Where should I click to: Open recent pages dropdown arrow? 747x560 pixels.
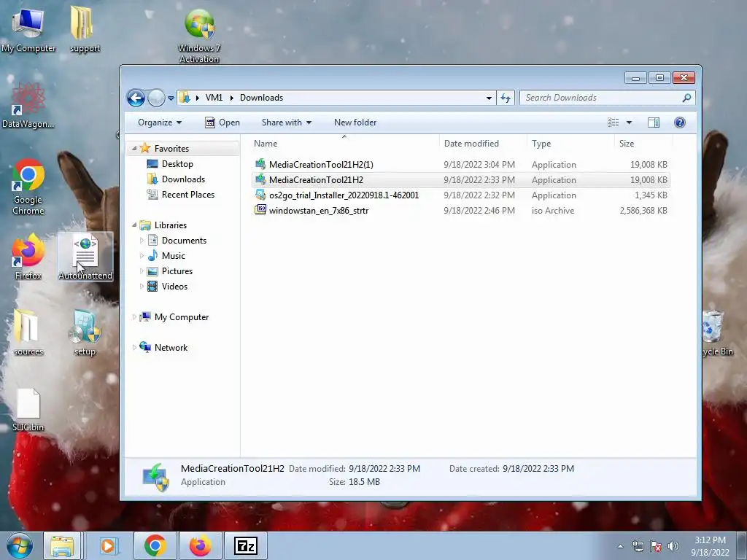click(x=171, y=98)
